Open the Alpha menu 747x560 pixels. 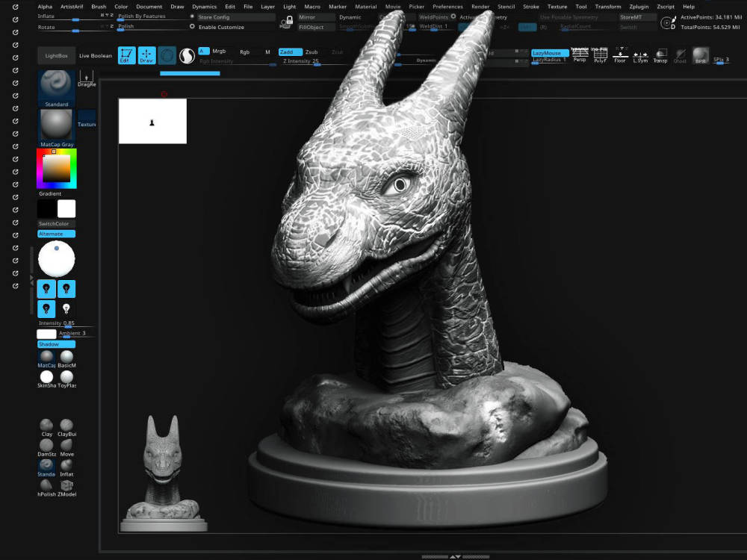pos(45,7)
